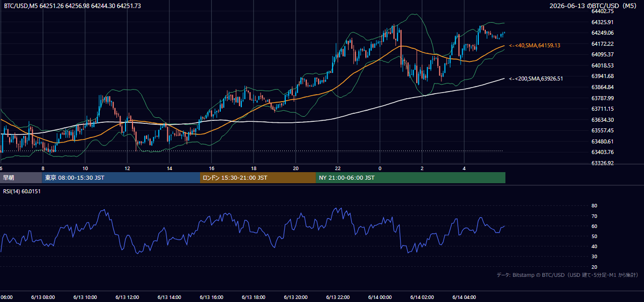Click RSI axis level 30
Image resolution: width=644 pixels, height=302 pixels.
coord(594,257)
